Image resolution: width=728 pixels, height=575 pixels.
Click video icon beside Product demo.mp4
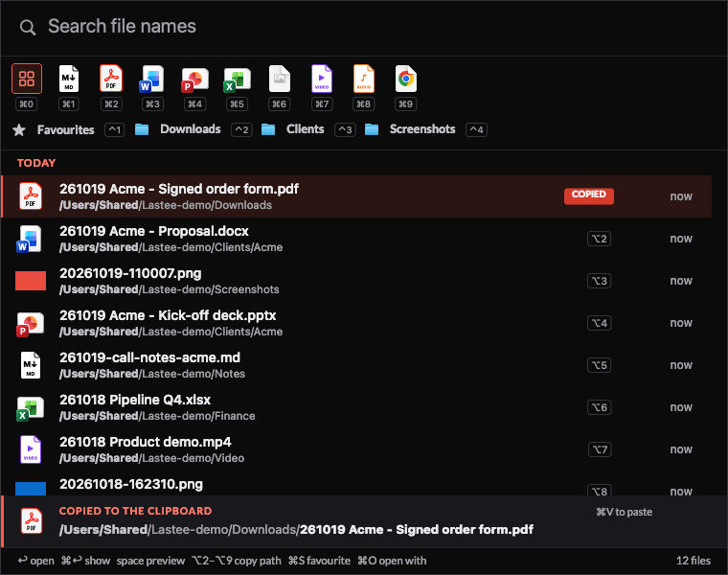[x=31, y=449]
